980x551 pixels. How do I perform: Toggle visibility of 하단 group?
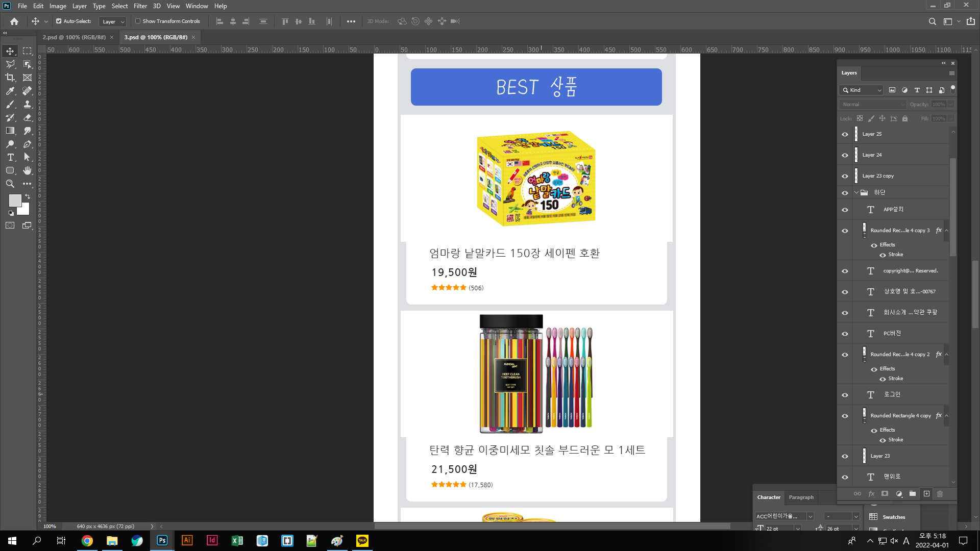[845, 193]
